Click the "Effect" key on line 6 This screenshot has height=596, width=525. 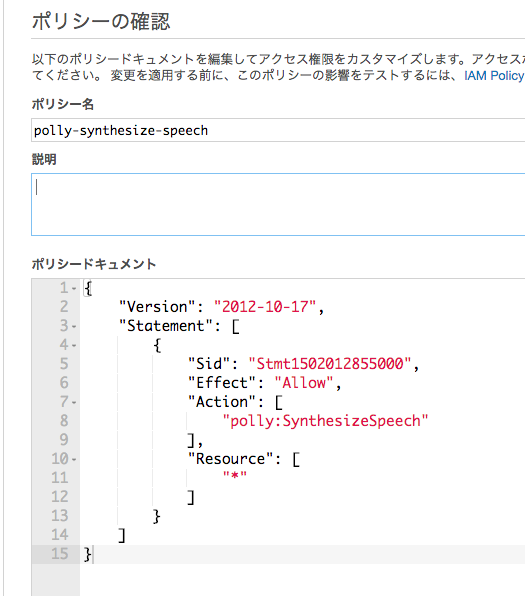[x=222, y=383]
